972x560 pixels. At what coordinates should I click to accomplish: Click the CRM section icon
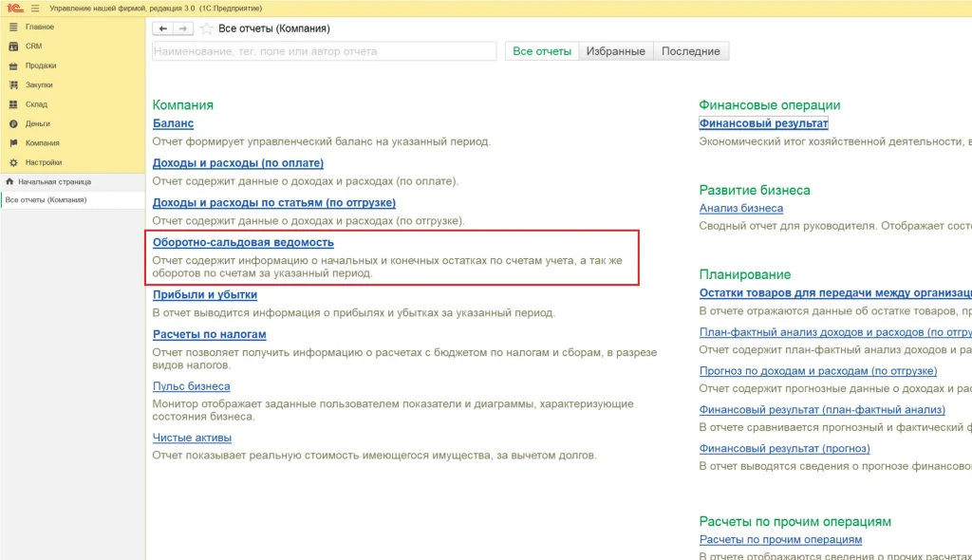[x=13, y=46]
